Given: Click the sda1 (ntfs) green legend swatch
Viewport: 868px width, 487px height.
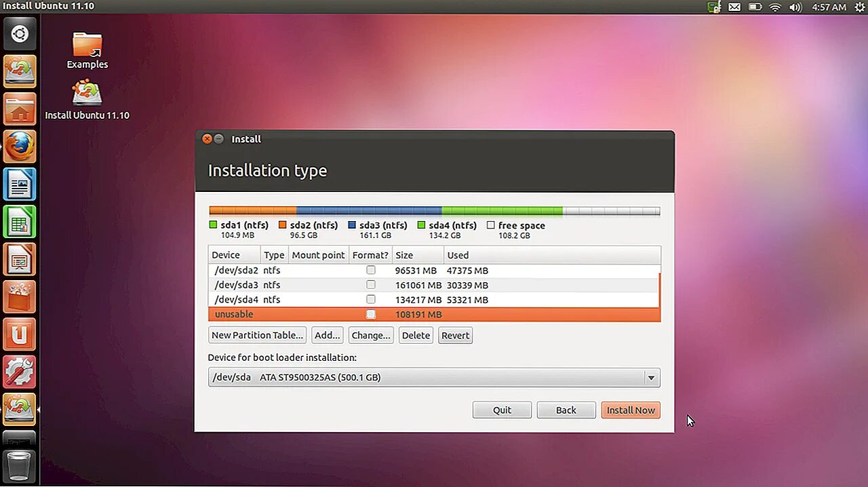Looking at the screenshot, I should point(213,225).
